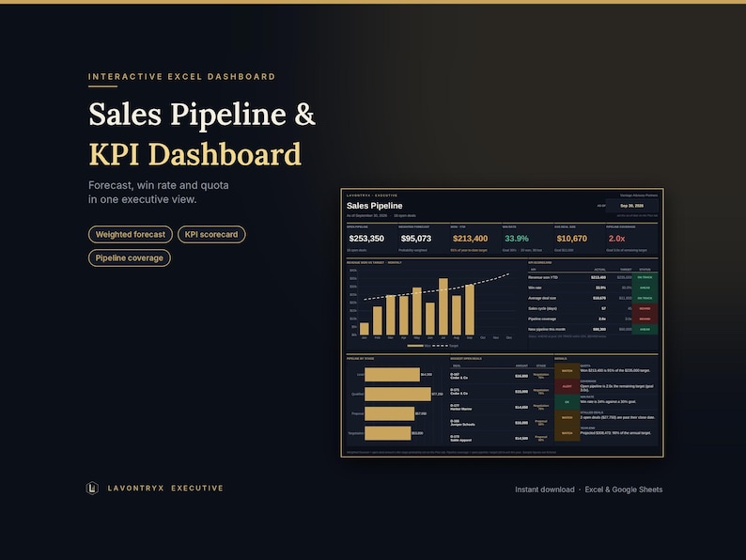Click the $10,670 average deal size value
The height and width of the screenshot is (560, 746).
(x=572, y=239)
